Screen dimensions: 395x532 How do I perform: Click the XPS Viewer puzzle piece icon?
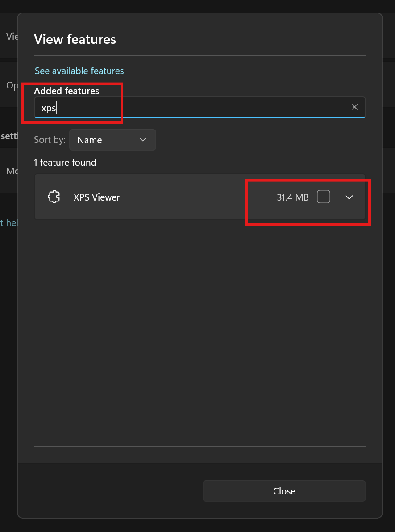54,197
